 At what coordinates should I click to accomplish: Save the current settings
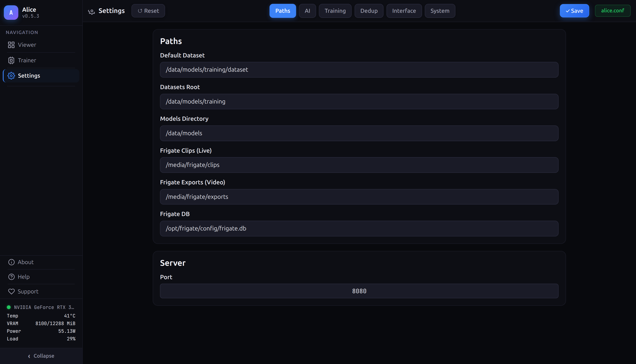coord(574,11)
